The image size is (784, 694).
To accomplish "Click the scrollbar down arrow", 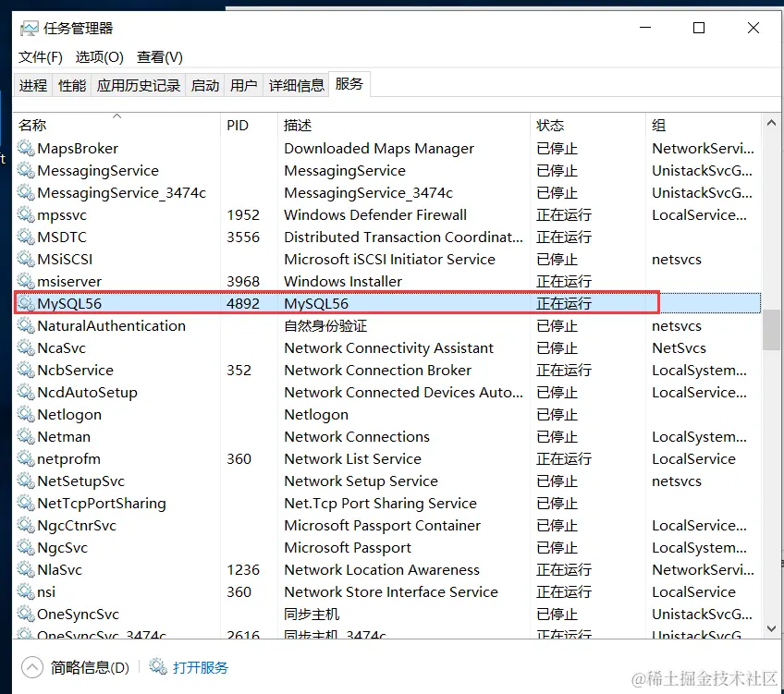I will [771, 628].
